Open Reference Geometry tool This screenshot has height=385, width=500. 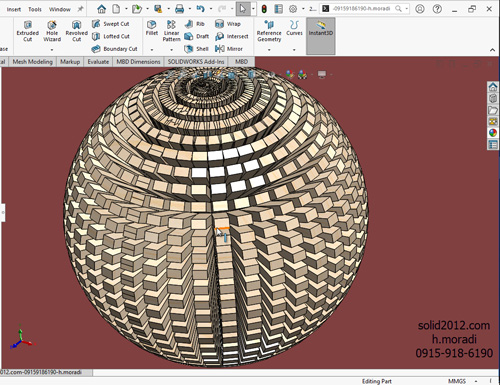tap(269, 31)
